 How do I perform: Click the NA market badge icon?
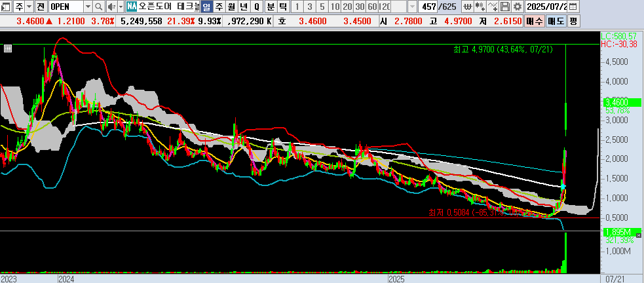click(132, 7)
